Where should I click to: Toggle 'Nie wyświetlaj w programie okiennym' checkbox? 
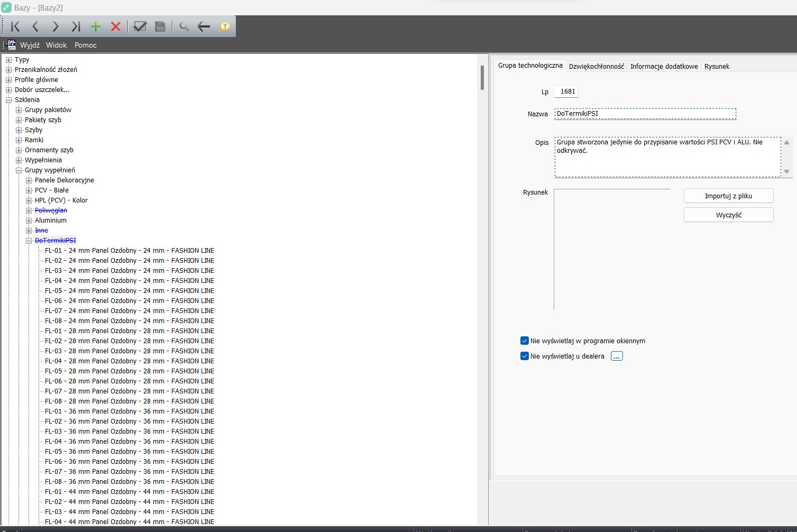(525, 341)
